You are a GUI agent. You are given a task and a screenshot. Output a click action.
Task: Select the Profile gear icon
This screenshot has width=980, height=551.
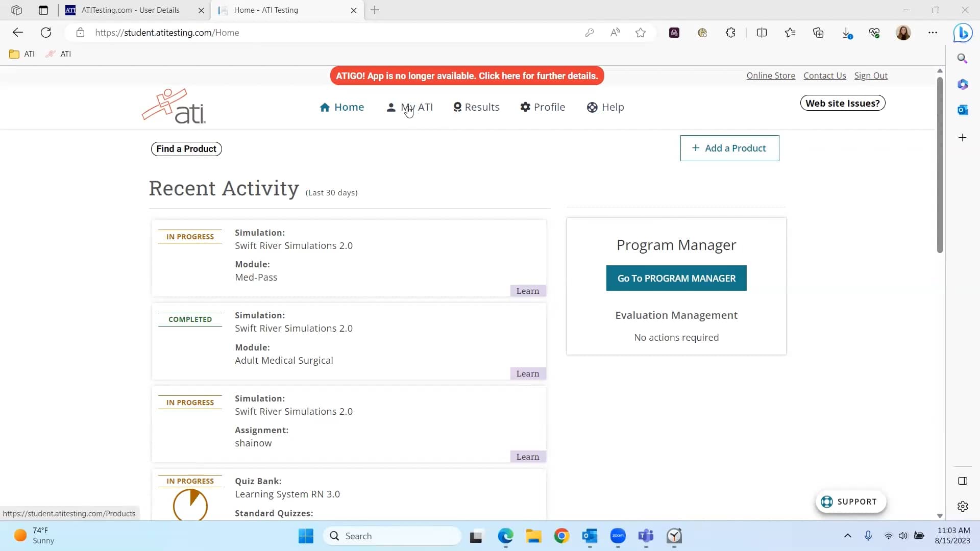526,107
